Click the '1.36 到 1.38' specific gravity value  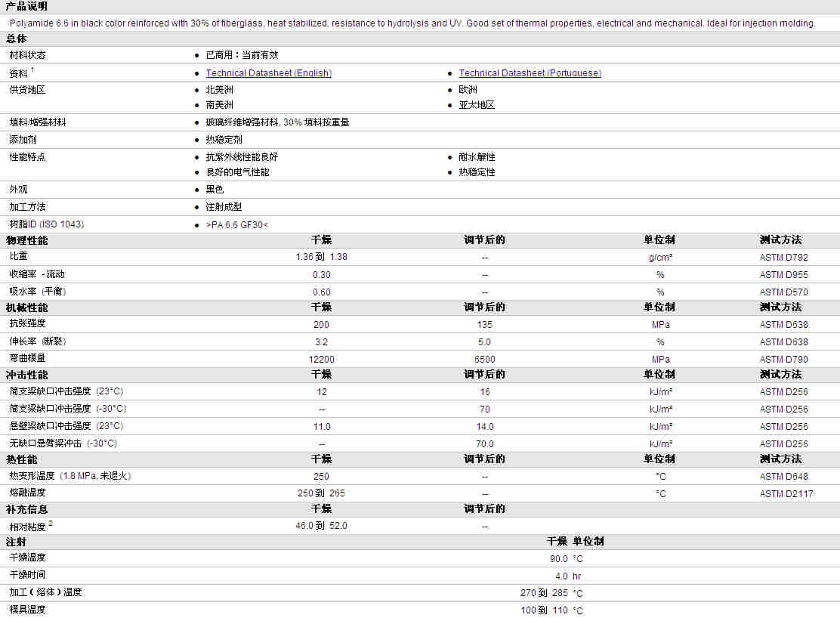322,257
